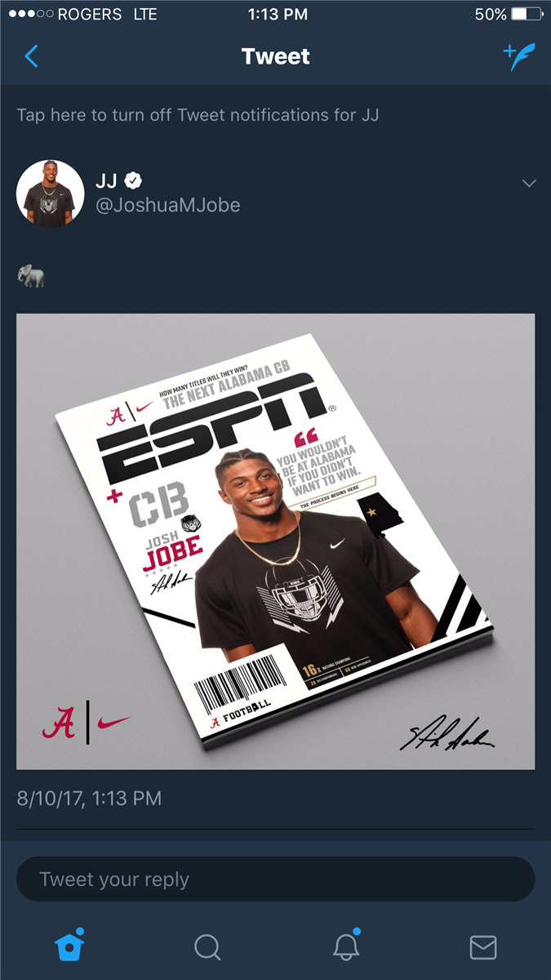Open the Messages envelope tab

483,947
